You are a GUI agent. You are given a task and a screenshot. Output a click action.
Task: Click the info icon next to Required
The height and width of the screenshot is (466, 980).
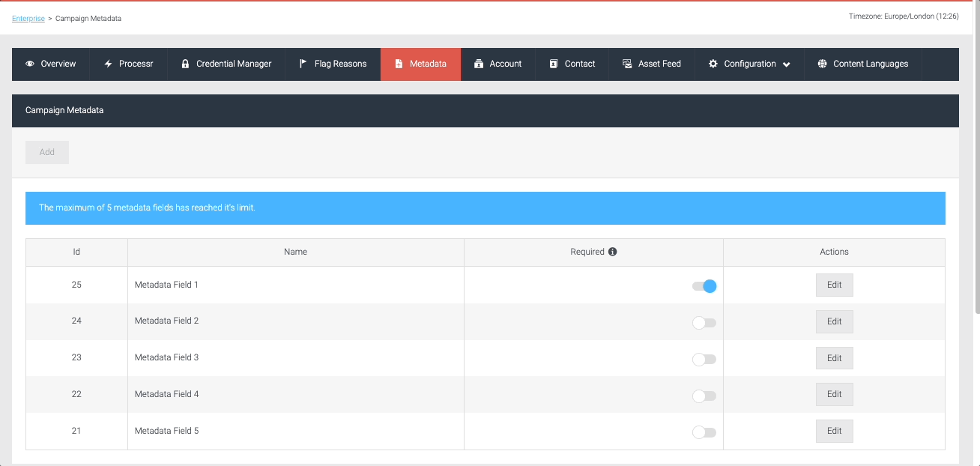[613, 252]
